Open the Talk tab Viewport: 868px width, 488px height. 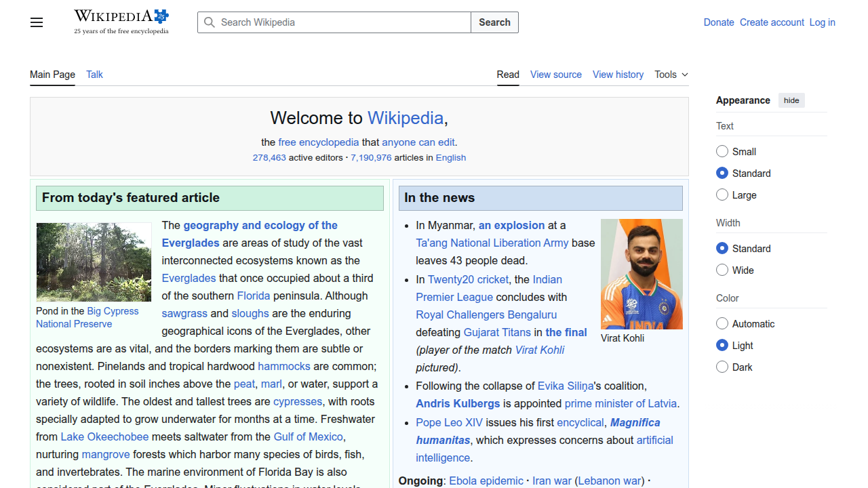pyautogui.click(x=94, y=75)
